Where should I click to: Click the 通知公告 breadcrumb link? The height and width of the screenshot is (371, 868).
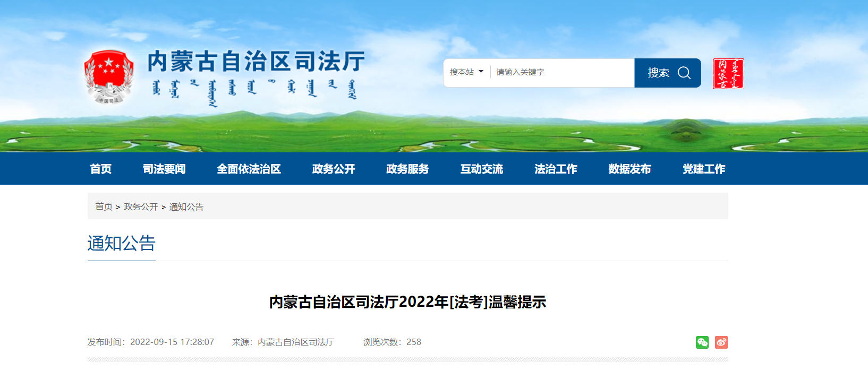point(186,206)
